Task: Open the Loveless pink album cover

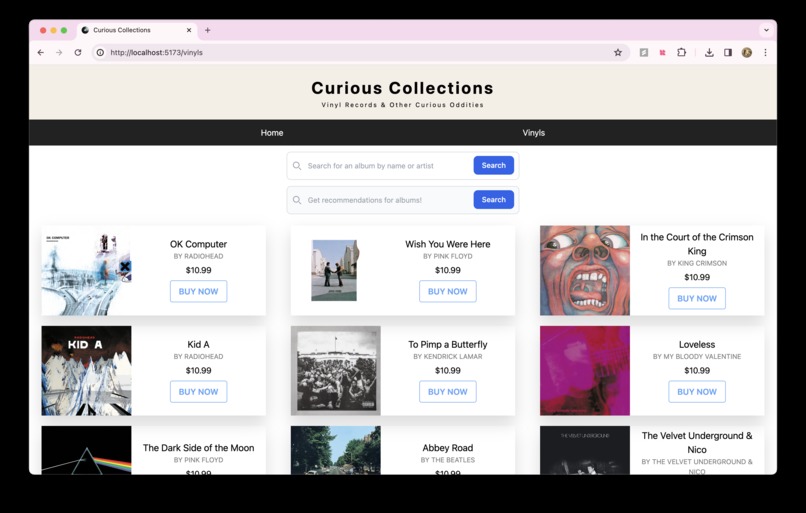Action: click(x=585, y=371)
